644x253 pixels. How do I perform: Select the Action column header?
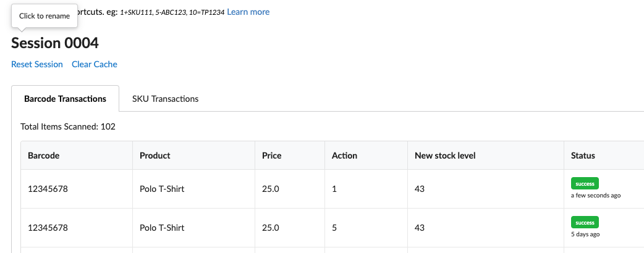click(x=344, y=156)
